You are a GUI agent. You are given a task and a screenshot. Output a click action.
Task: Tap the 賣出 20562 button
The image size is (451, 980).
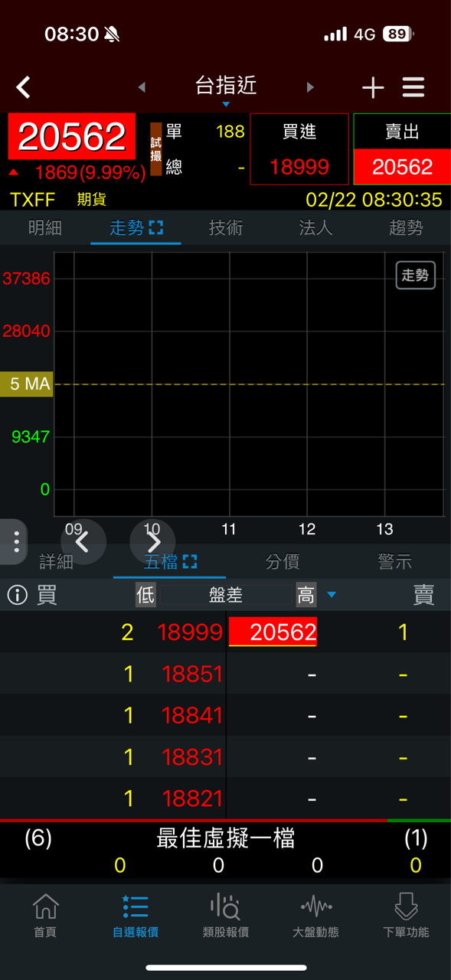point(402,149)
